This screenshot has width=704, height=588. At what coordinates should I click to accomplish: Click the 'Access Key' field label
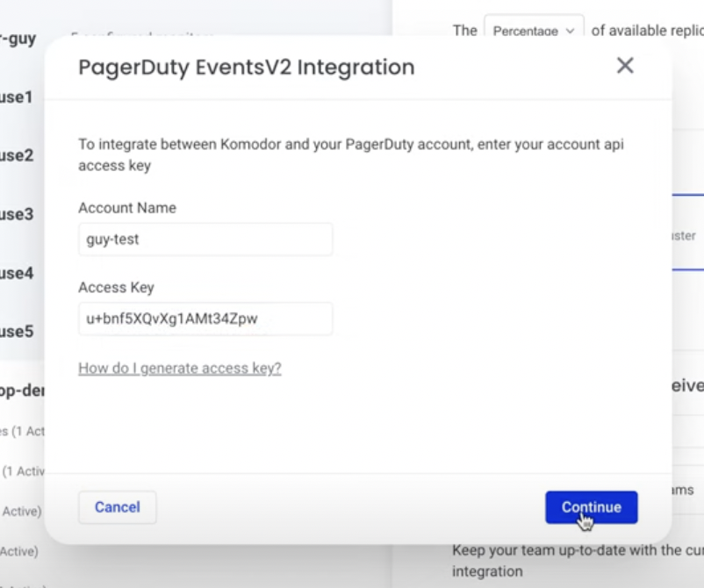click(116, 287)
